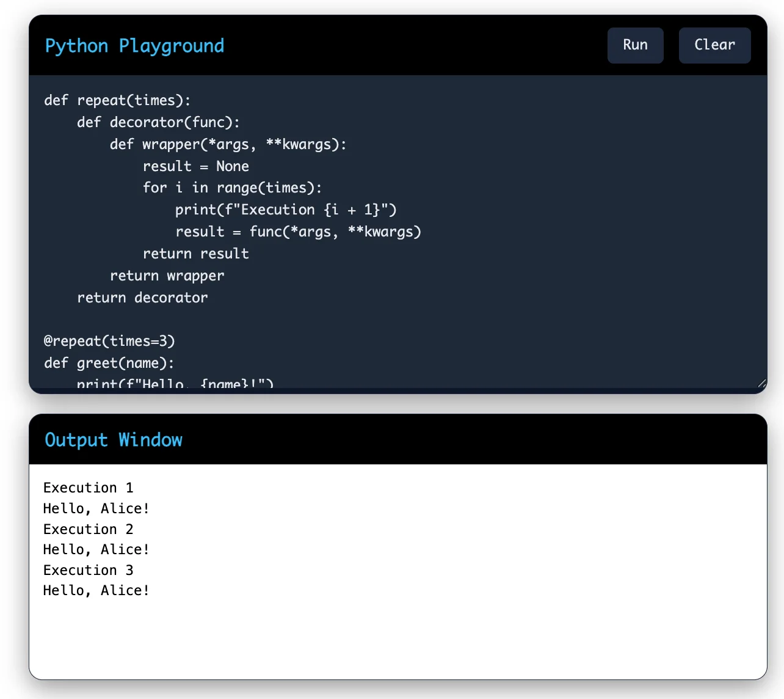Click the 'Hello, Alice!' line after Execution 3
The image size is (784, 699).
point(96,590)
